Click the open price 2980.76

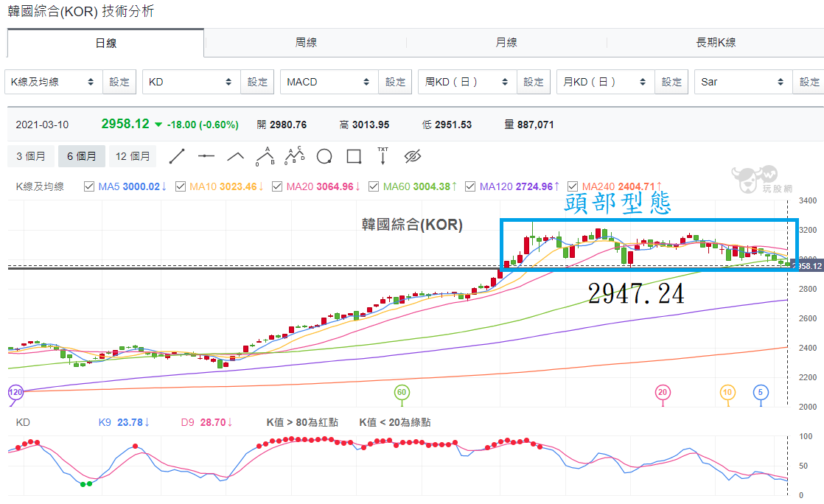pos(288,125)
